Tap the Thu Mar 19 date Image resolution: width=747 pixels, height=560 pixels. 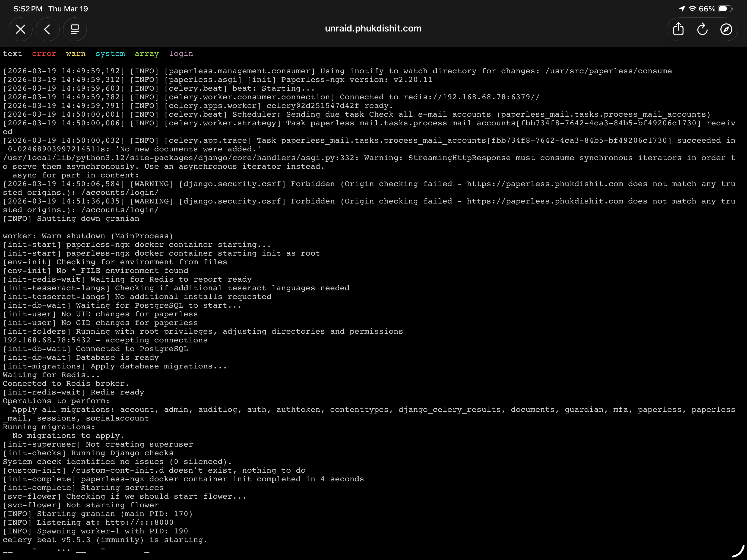pos(68,9)
